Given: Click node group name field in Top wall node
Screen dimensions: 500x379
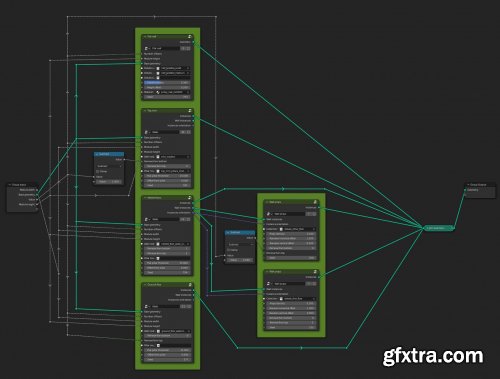Looking at the screenshot, I should (x=165, y=48).
